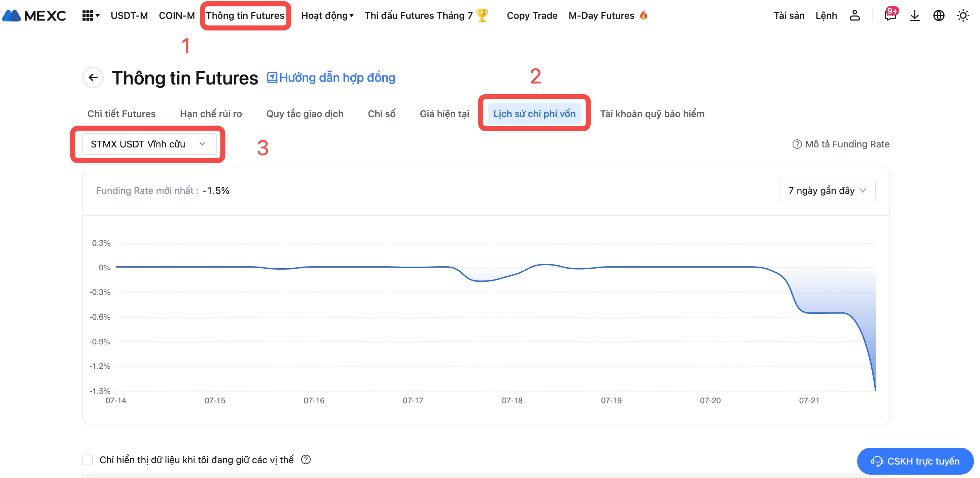Screen dimensions: 980x478
Task: Open the apps grid menu icon
Action: [x=88, y=15]
